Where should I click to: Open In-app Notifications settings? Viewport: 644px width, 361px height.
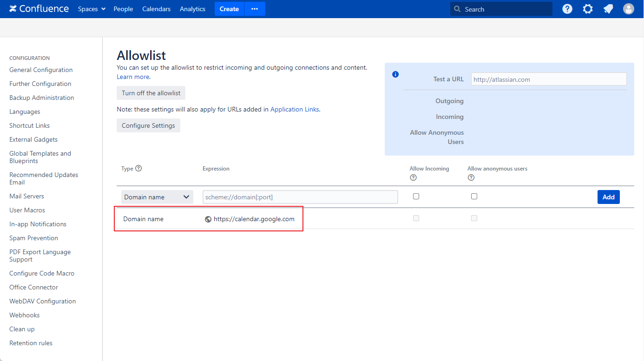click(x=38, y=224)
